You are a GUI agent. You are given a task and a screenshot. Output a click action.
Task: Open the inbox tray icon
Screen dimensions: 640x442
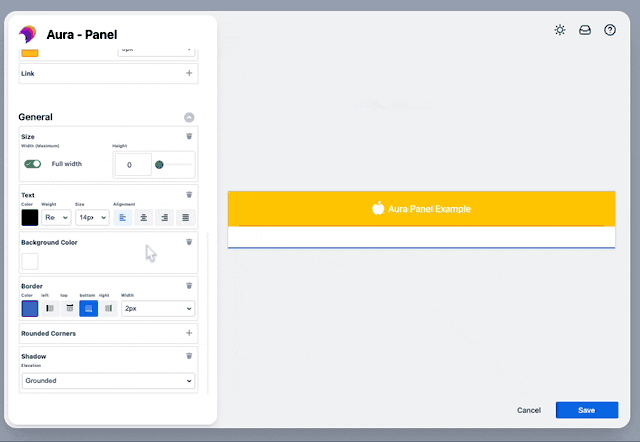coord(585,30)
